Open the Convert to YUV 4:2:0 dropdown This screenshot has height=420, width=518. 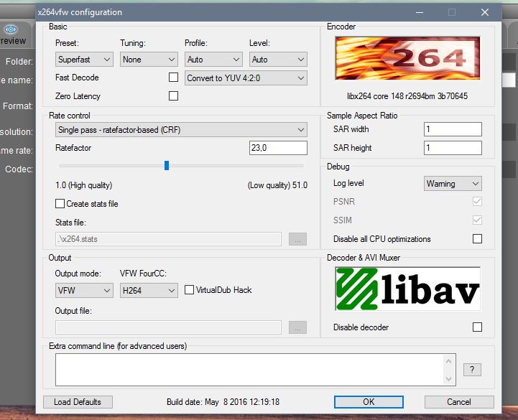click(x=246, y=78)
